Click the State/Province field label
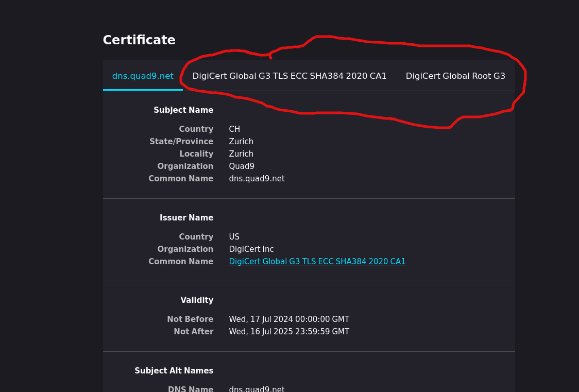Screen dimensions: 579x392 pos(181,141)
